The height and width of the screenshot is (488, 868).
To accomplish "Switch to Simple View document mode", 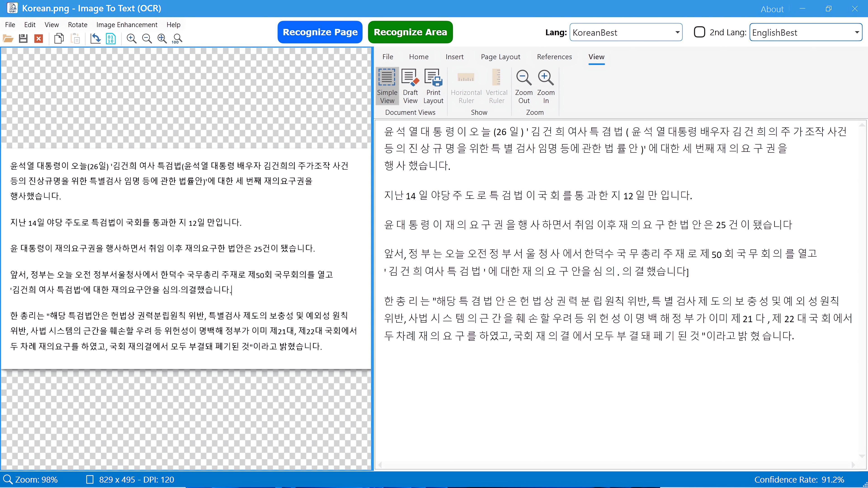I will (387, 86).
